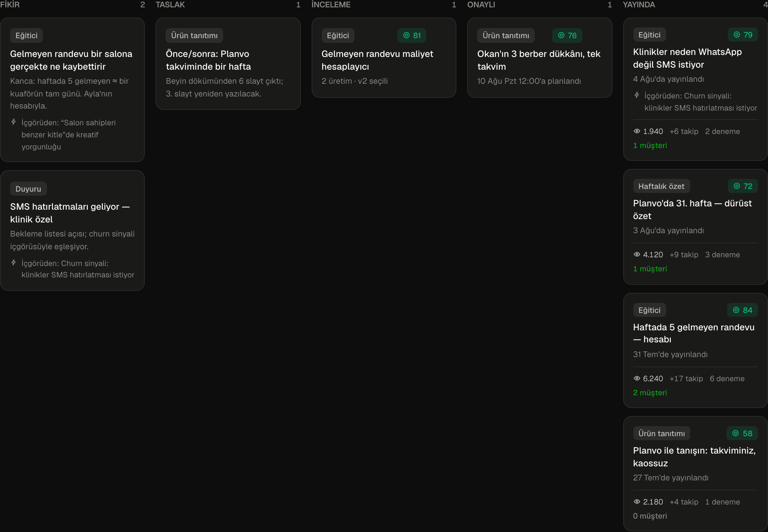768x532 pixels.
Task: Click the Eğitici tag on Klinikler neden WhatsApp card
Action: (x=649, y=35)
